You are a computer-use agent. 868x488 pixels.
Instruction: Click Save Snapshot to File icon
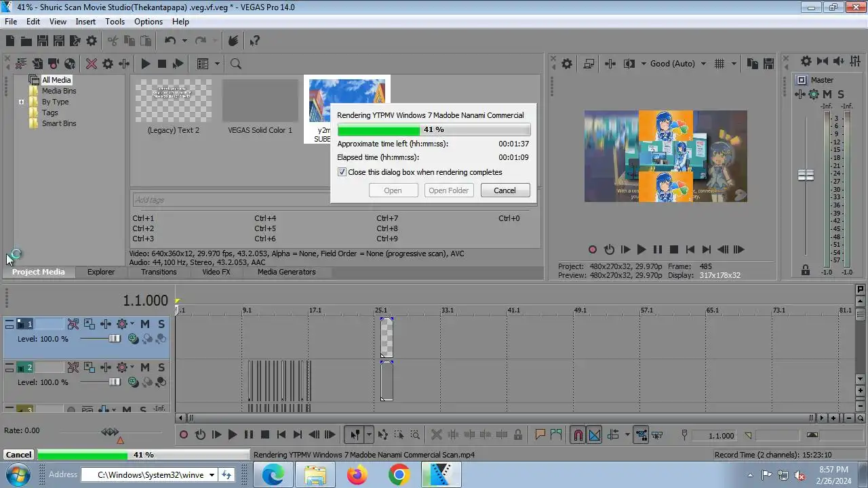(x=768, y=64)
